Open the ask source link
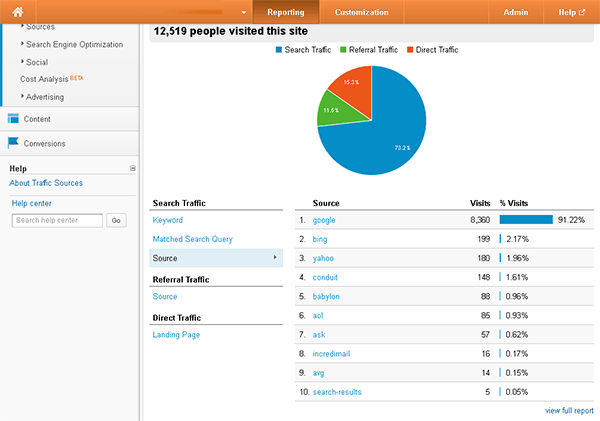The width and height of the screenshot is (600, 421). pyautogui.click(x=319, y=335)
